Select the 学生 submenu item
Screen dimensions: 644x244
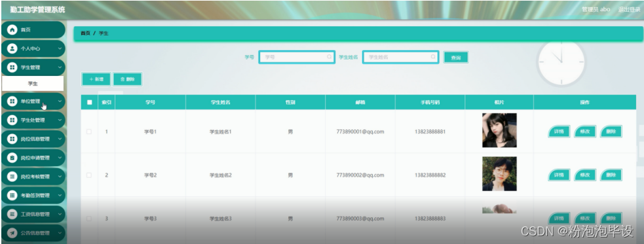33,84
